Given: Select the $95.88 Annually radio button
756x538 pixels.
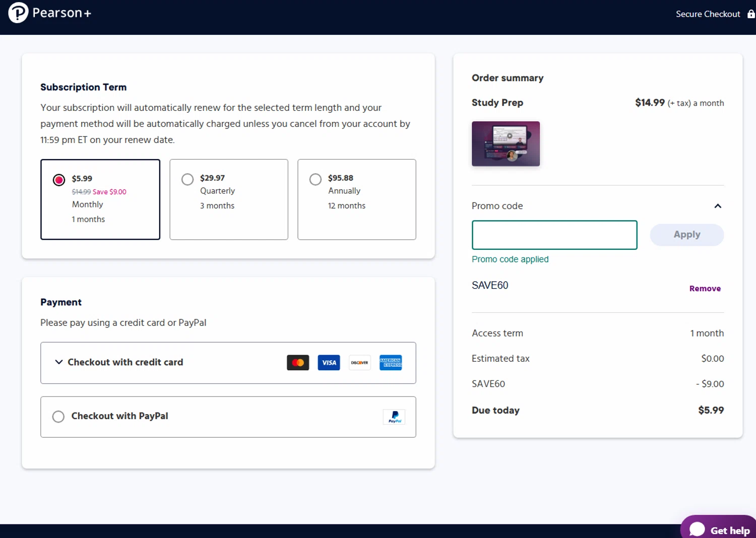Looking at the screenshot, I should tap(316, 179).
